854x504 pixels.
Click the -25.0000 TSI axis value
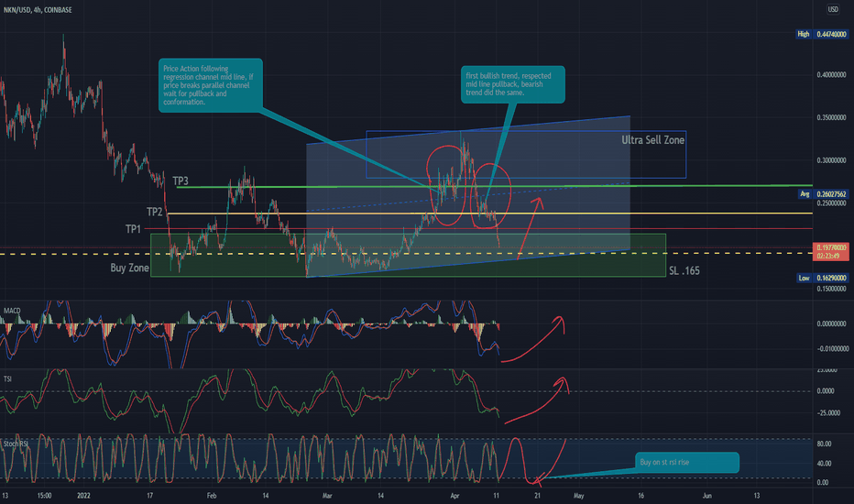pos(827,413)
